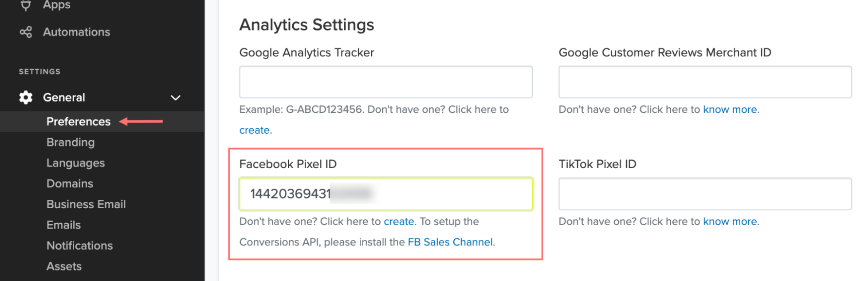Open the Apps sidebar item
The height and width of the screenshot is (281, 868).
56,5
